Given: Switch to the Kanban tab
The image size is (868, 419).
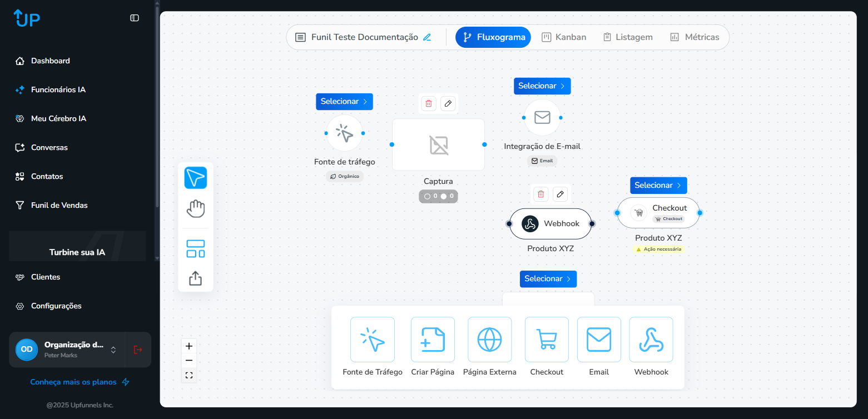Looking at the screenshot, I should click(564, 37).
